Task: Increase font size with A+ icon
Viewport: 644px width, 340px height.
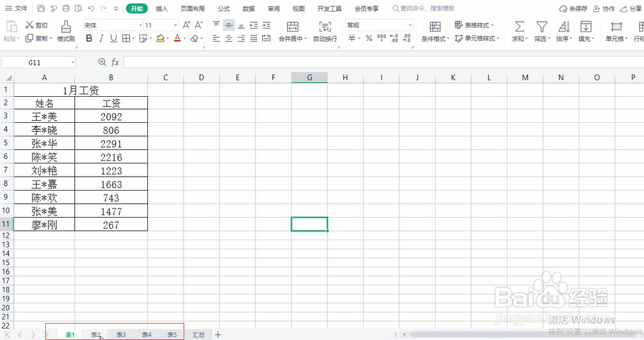Action: pyautogui.click(x=187, y=25)
